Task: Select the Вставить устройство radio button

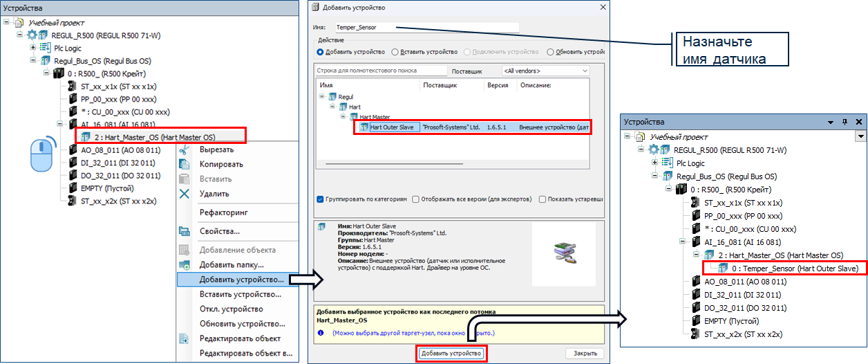Action: point(395,52)
